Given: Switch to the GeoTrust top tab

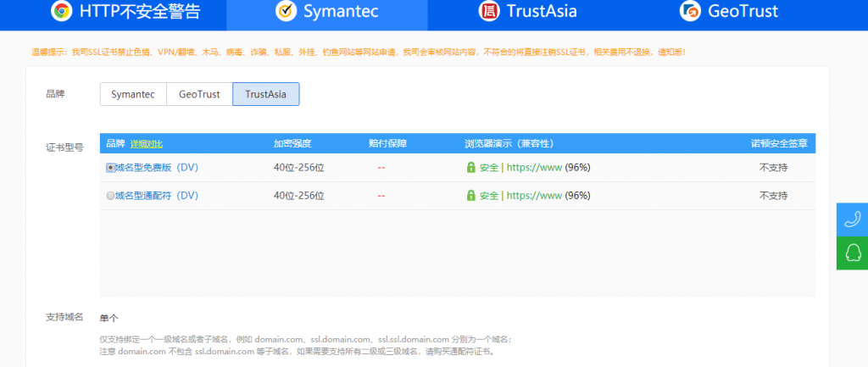Looking at the screenshot, I should 729,14.
